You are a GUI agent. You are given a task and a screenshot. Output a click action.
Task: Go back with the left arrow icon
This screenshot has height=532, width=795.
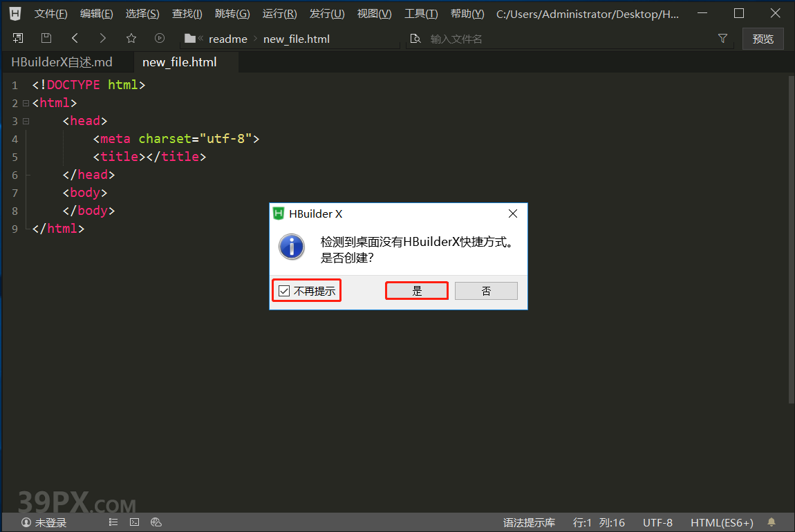pos(75,39)
